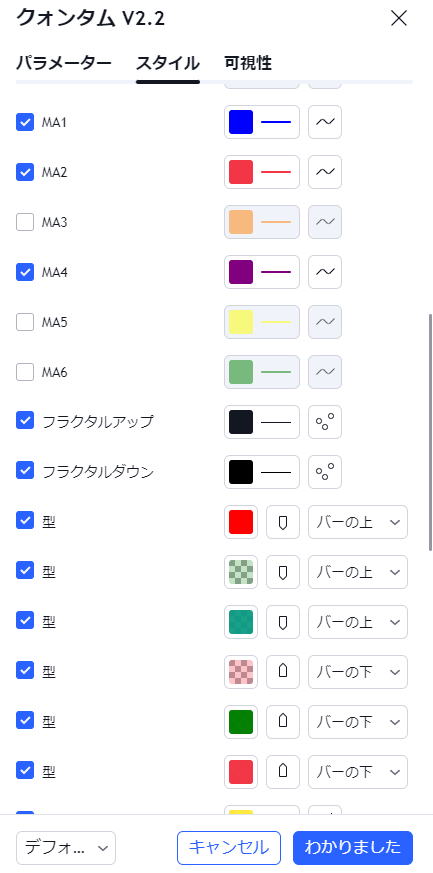Image resolution: width=433 pixels, height=873 pixels.
Task: Change フラクタルダウン circles plot style icon
Action: point(324,472)
